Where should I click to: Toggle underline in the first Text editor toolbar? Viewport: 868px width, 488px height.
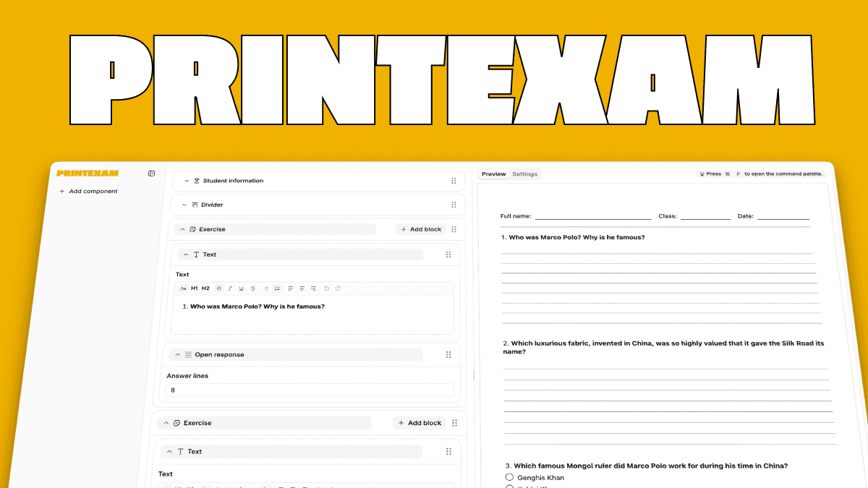point(241,288)
